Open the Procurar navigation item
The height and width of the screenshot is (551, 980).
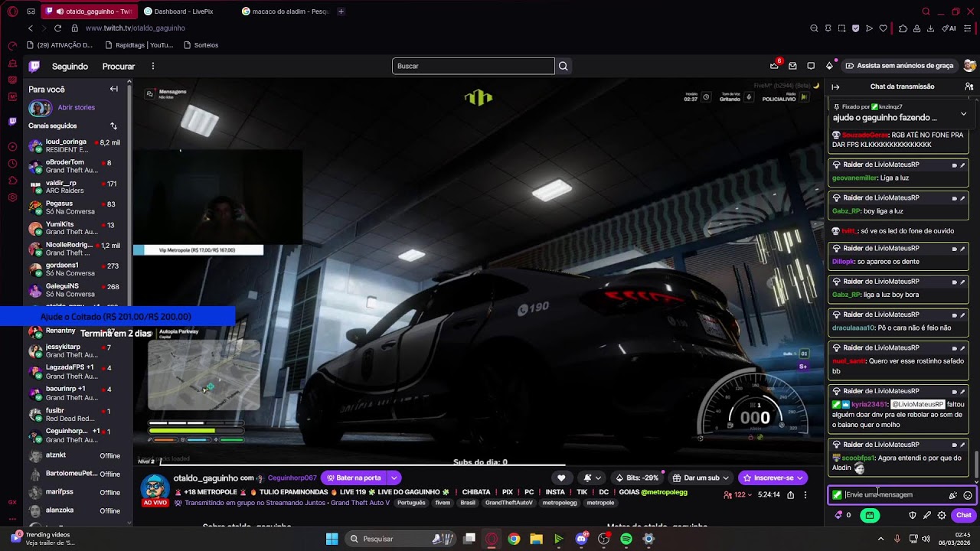coord(119,67)
